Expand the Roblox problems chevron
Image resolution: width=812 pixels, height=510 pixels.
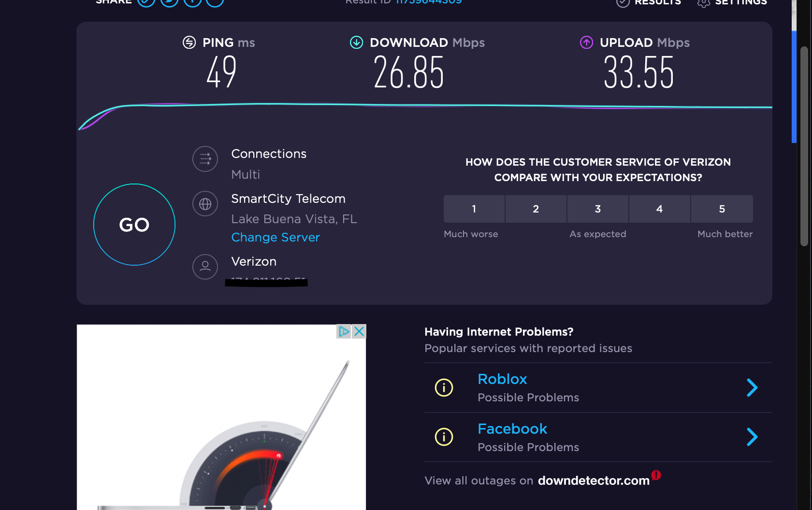click(x=752, y=387)
